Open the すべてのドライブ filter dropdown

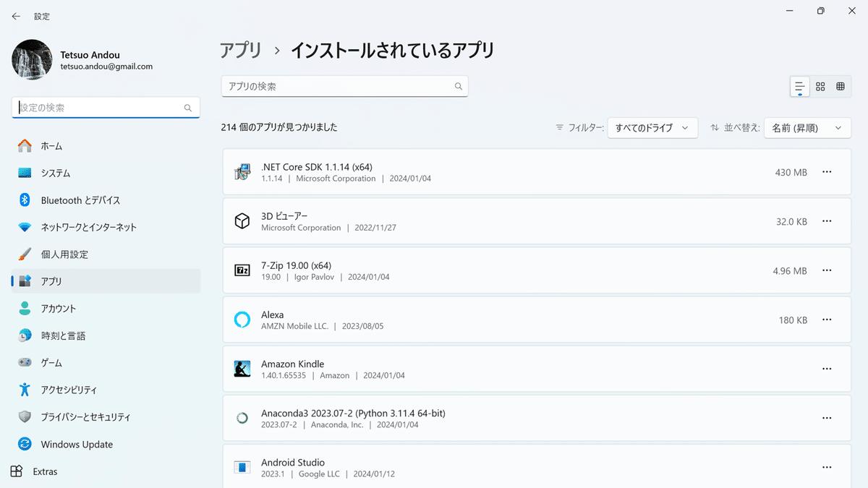[652, 128]
